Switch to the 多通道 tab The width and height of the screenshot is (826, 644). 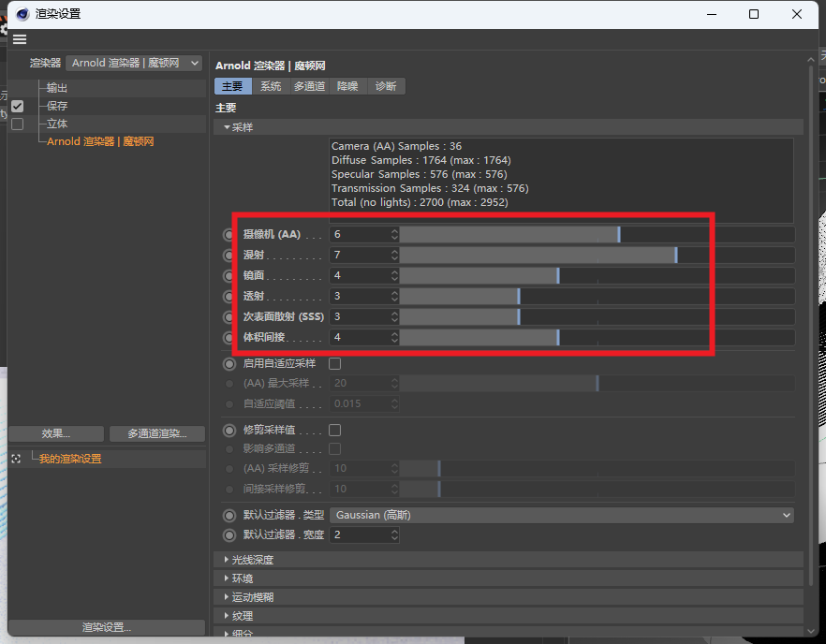[309, 86]
